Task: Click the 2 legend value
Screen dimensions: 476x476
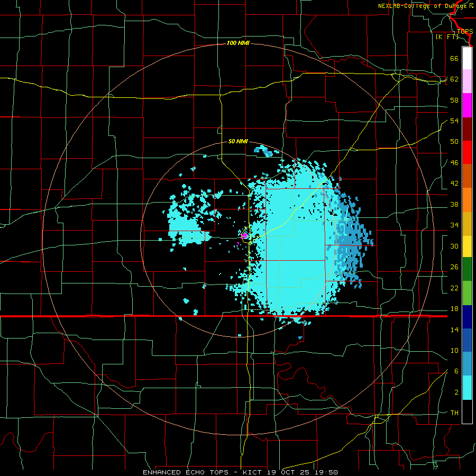Action: (456, 392)
